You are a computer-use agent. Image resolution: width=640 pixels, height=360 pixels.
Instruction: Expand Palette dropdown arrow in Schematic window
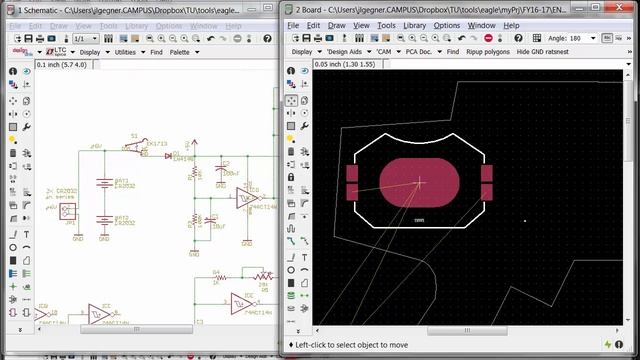pyautogui.click(x=197, y=52)
